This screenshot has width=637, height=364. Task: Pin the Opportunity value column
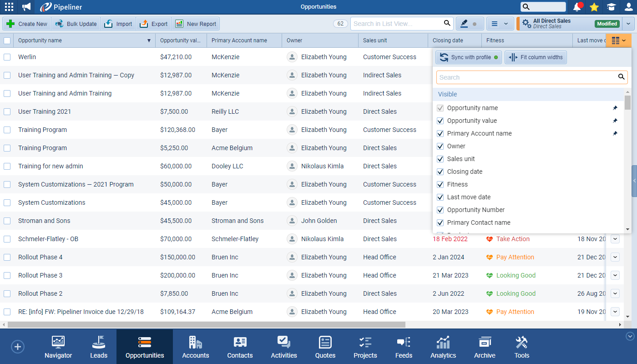click(x=615, y=121)
